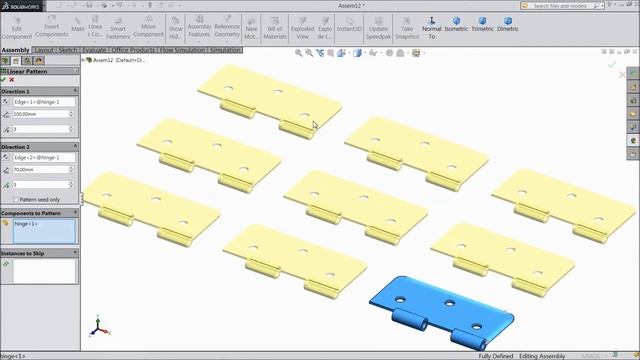The height and width of the screenshot is (360, 640).
Task: Open the Appearances task pane tab
Action: click(x=633, y=140)
